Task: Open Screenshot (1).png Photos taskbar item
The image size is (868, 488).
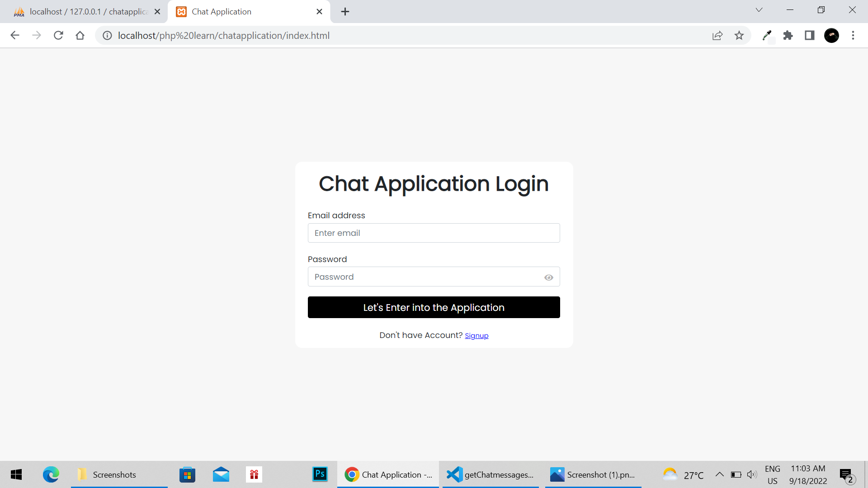Action: click(593, 474)
